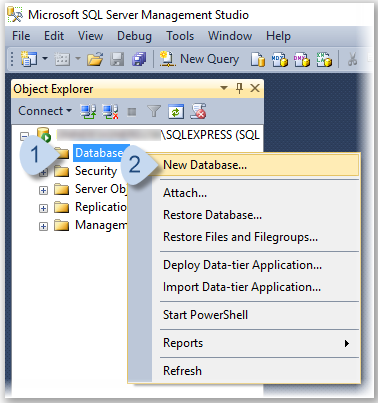Viewport: 378px width, 403px height.
Task: Open the Edit menu
Action: tap(54, 36)
